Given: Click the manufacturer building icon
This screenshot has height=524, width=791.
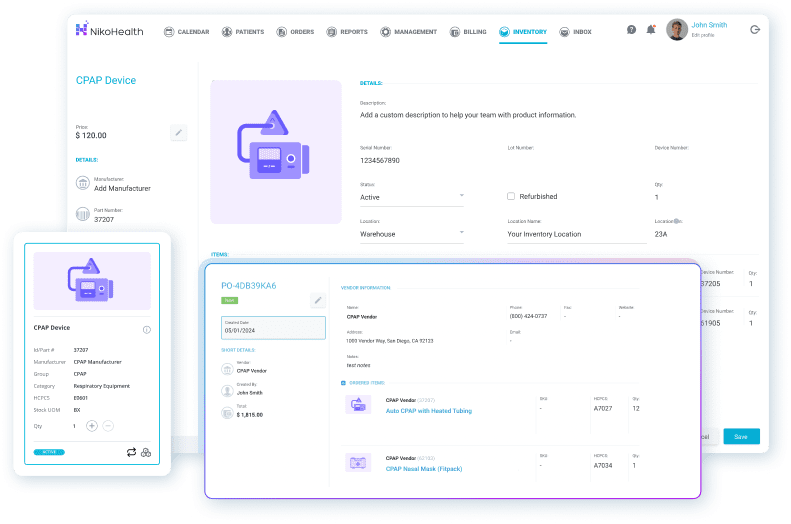Looking at the screenshot, I should (x=83, y=183).
